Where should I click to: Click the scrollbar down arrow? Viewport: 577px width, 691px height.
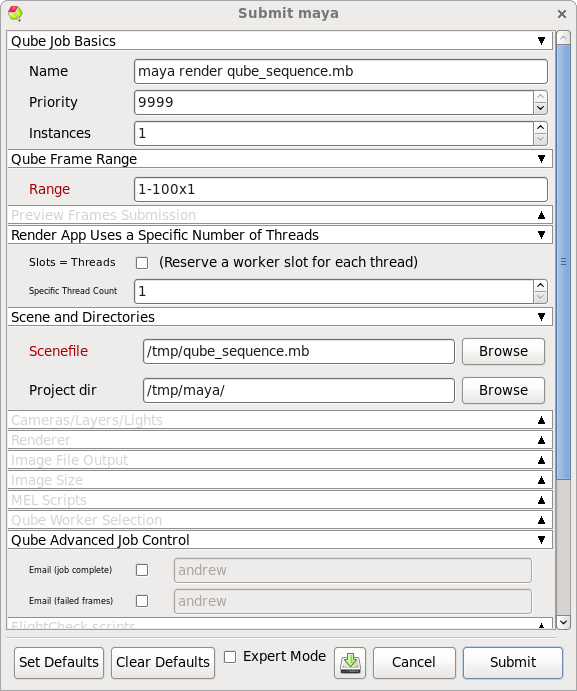coord(563,622)
